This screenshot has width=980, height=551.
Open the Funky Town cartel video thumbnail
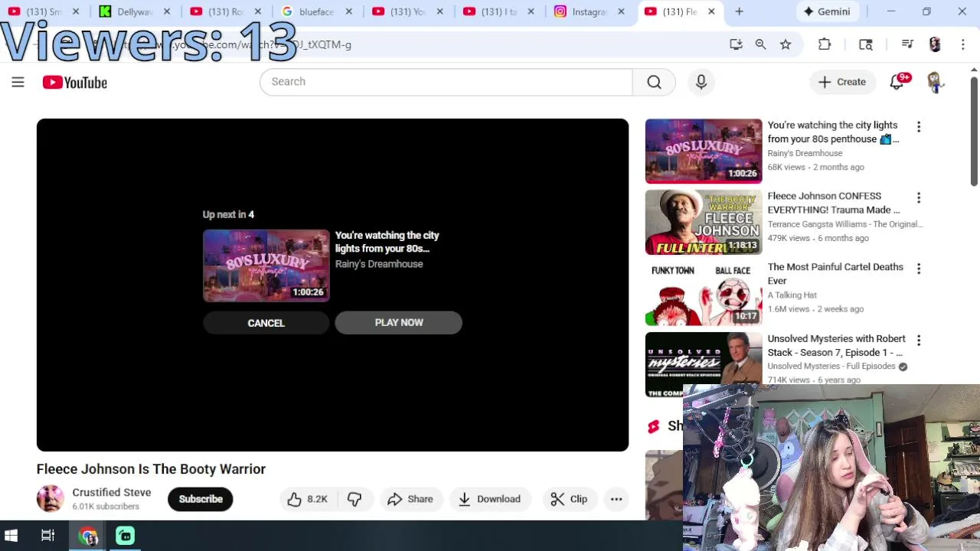(704, 293)
